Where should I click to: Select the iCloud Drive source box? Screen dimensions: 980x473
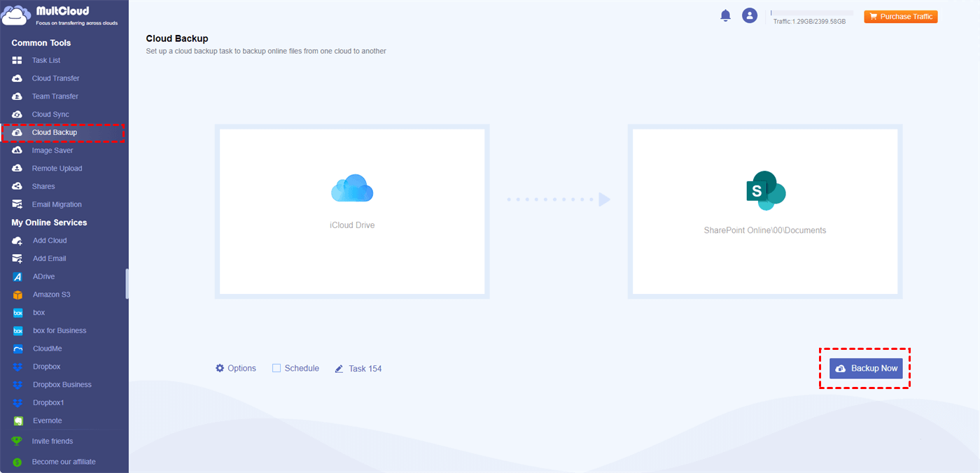[x=352, y=211]
